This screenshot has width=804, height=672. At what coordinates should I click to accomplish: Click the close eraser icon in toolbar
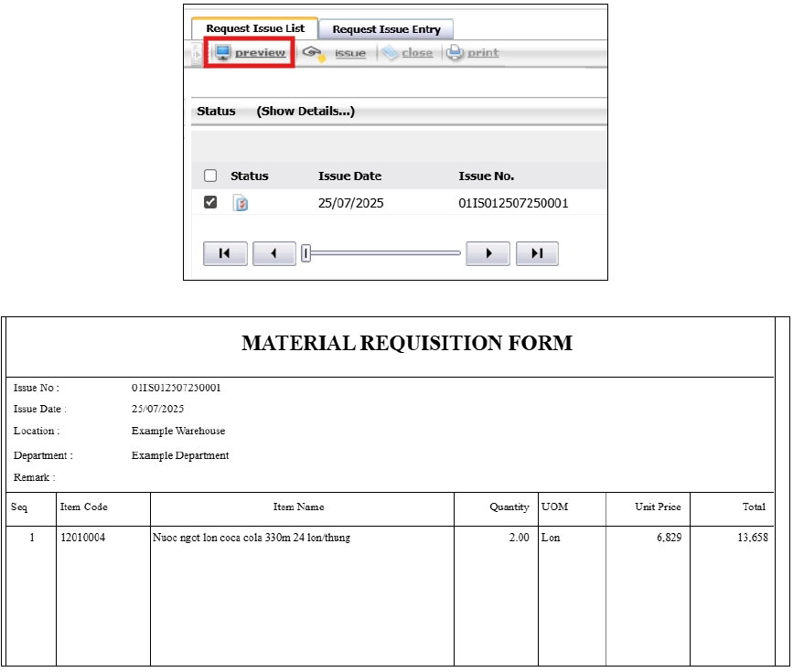pyautogui.click(x=390, y=53)
